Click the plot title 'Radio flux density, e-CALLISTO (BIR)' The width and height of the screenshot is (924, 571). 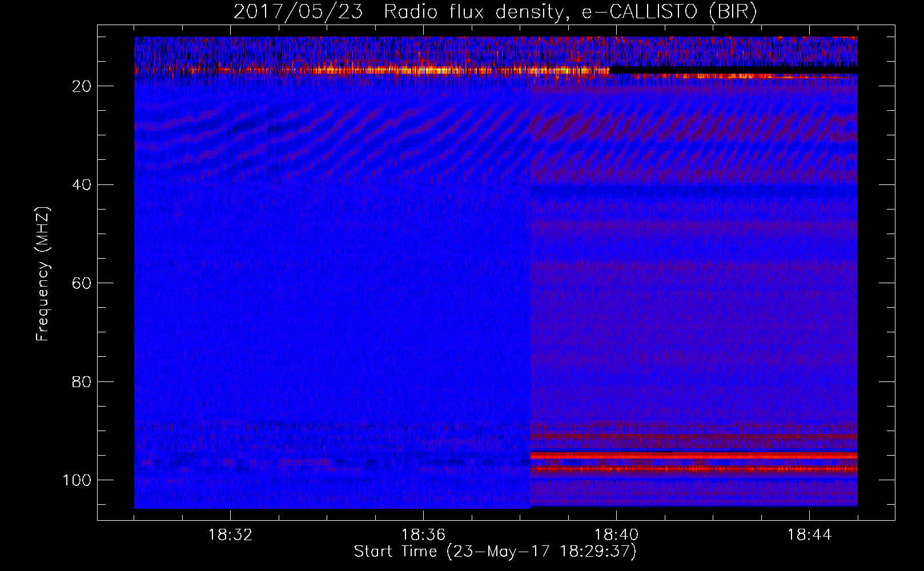point(570,12)
